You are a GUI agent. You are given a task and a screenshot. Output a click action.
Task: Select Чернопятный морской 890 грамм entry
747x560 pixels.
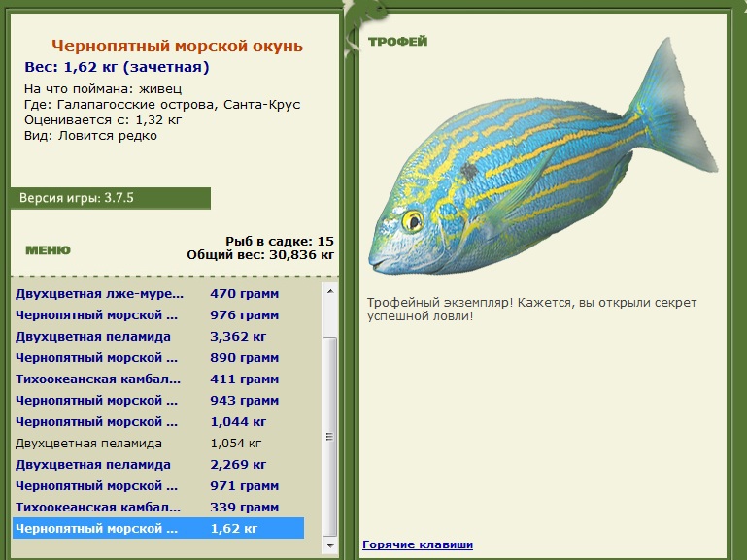tap(157, 358)
